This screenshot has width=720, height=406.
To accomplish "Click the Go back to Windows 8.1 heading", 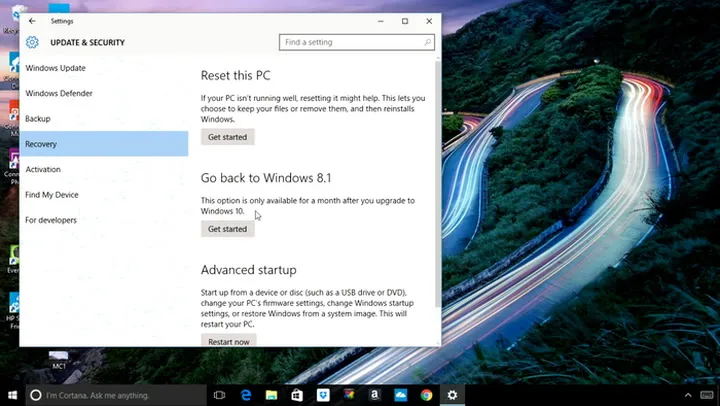I will pyautogui.click(x=266, y=178).
